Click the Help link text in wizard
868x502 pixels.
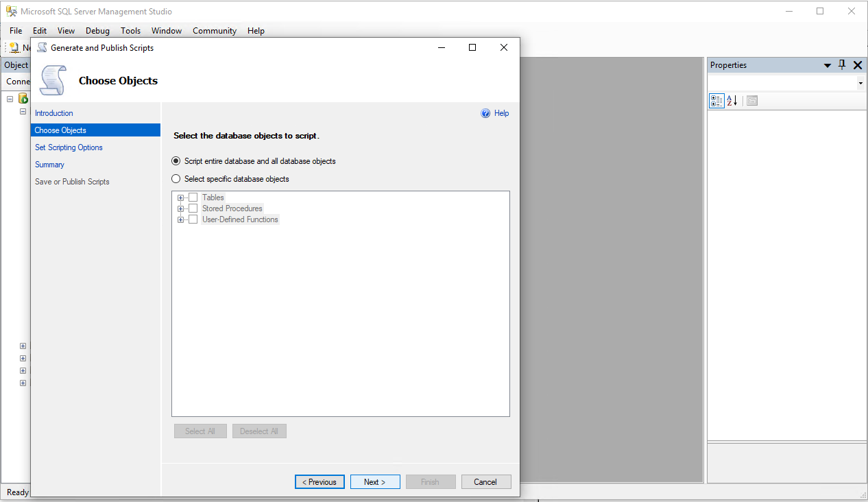coord(502,113)
